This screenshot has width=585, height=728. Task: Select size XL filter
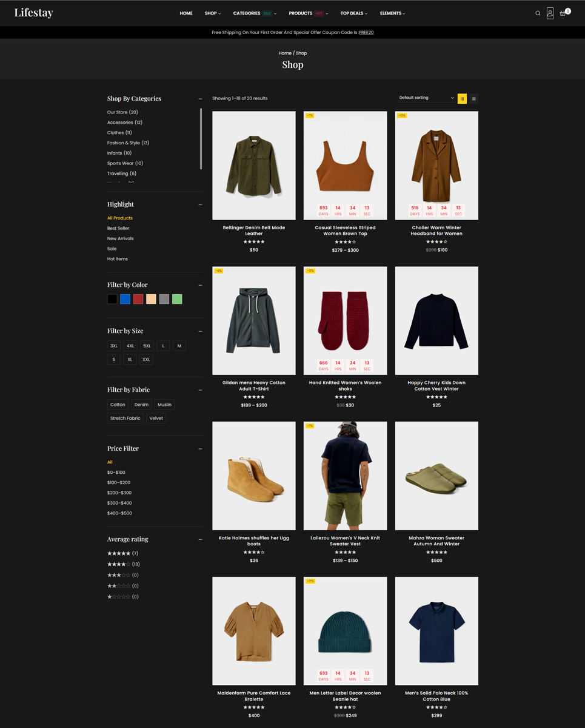pos(130,359)
